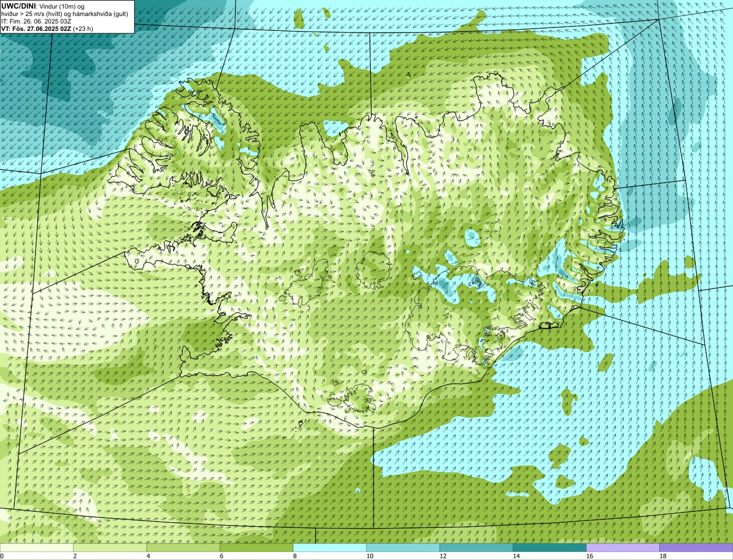
Task: Click the legend scale label '4'
Action: [148, 556]
